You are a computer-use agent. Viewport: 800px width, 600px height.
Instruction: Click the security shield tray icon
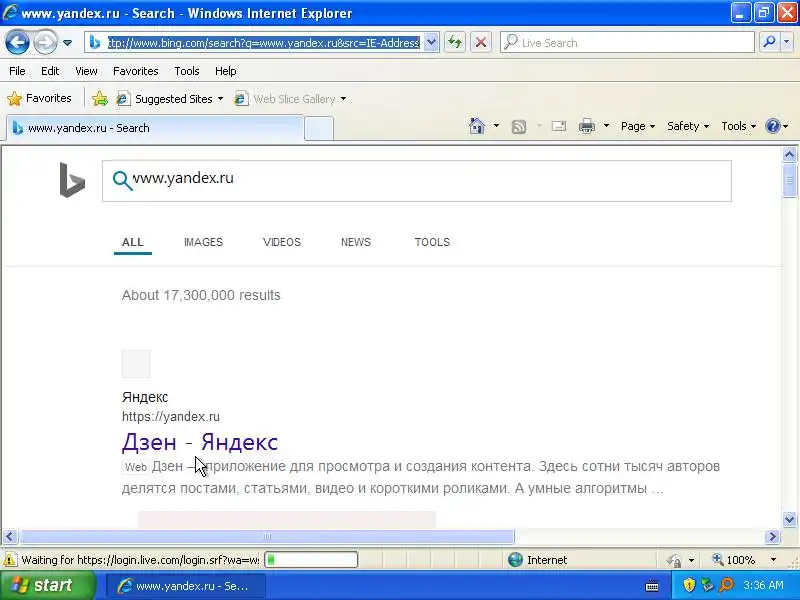(689, 585)
